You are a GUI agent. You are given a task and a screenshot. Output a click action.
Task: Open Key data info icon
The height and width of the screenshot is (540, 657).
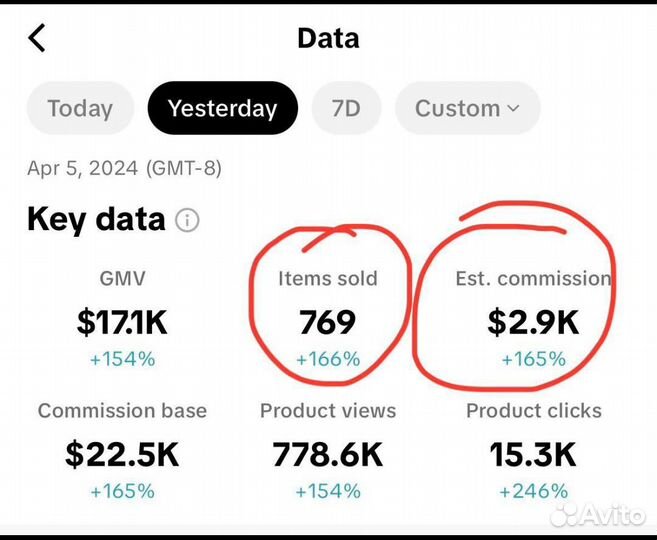click(187, 220)
